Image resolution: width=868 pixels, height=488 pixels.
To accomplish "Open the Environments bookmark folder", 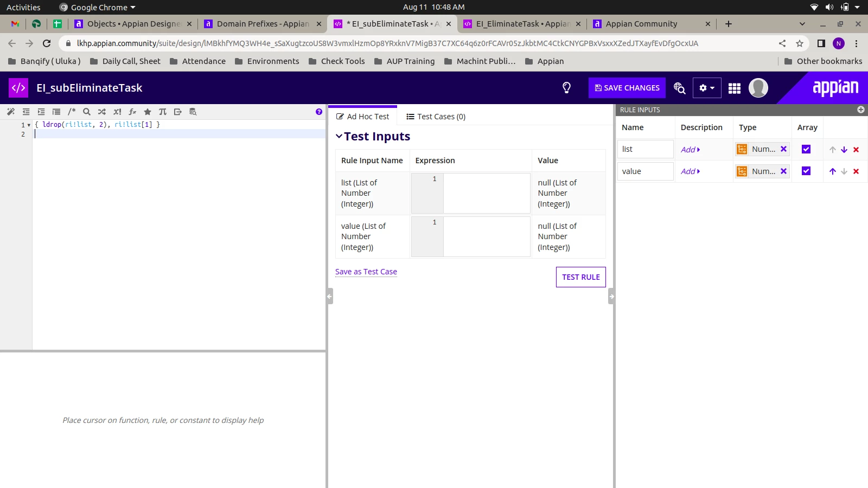I will (267, 61).
